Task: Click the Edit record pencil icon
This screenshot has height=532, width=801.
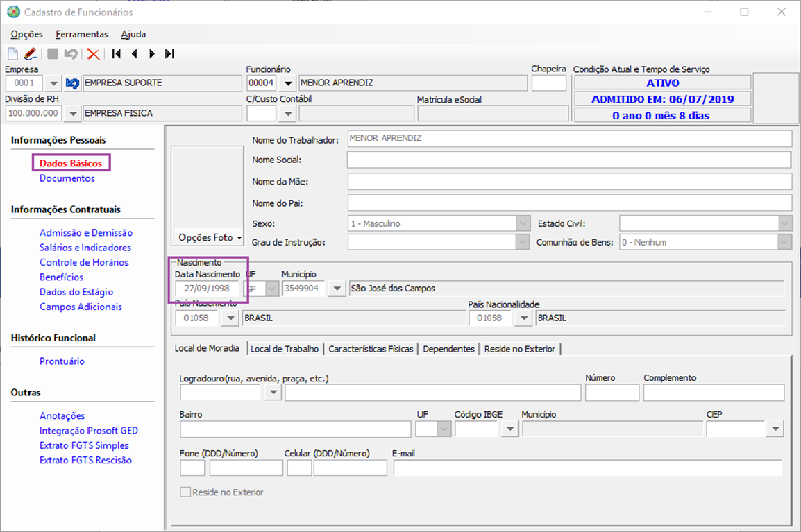Action: coord(31,53)
